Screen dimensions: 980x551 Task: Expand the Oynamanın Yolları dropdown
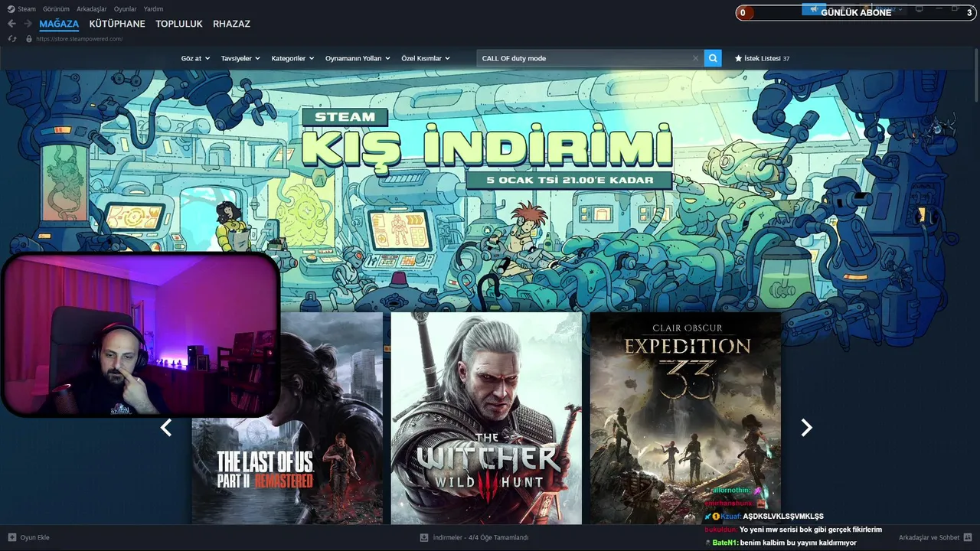[x=358, y=58]
